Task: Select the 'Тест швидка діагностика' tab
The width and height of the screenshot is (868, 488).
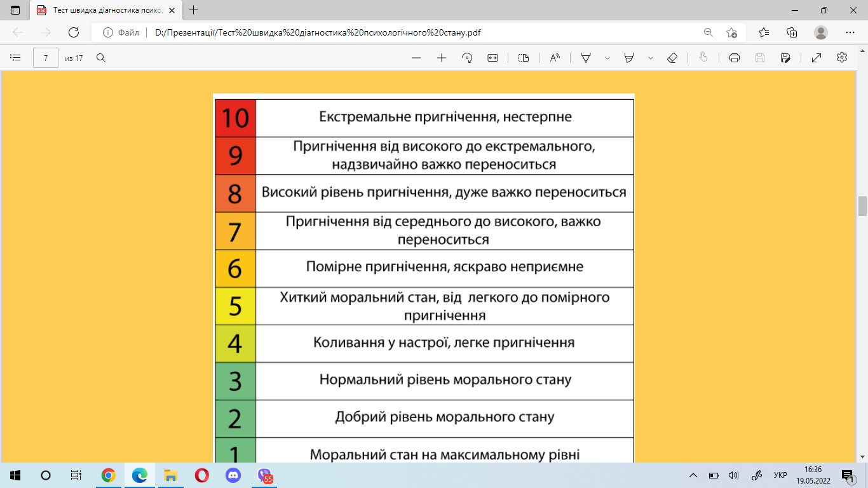Action: click(x=106, y=10)
